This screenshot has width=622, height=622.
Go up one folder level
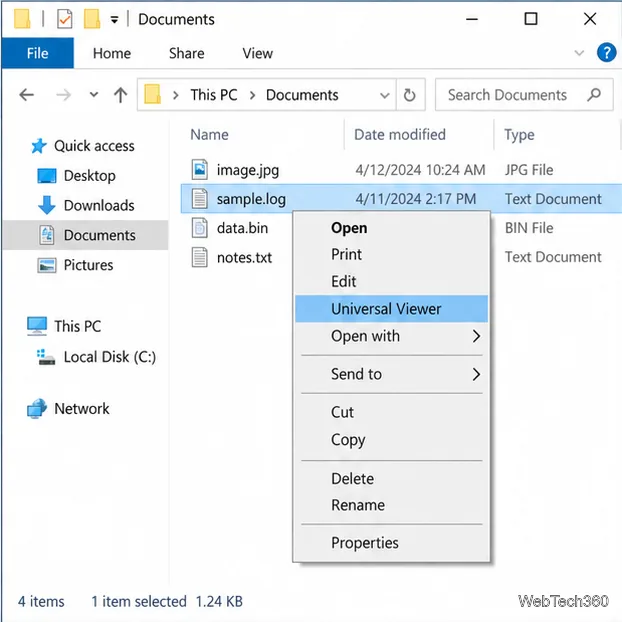[121, 95]
